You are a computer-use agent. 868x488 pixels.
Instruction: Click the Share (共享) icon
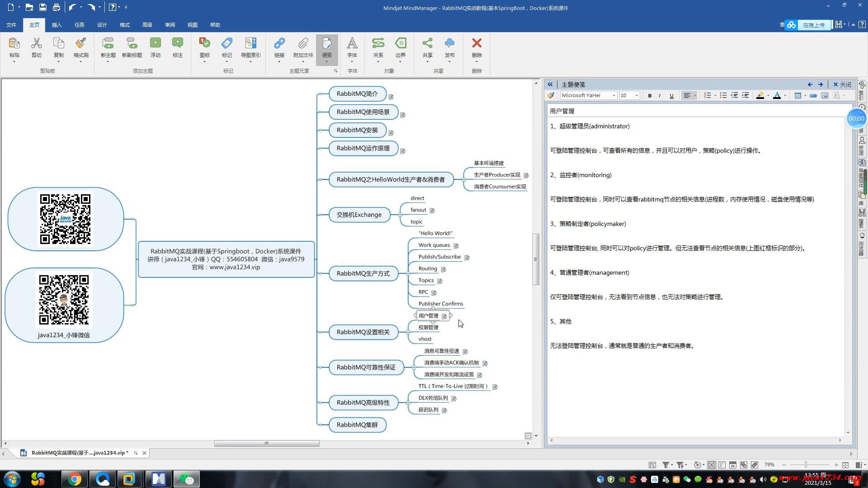tap(427, 43)
